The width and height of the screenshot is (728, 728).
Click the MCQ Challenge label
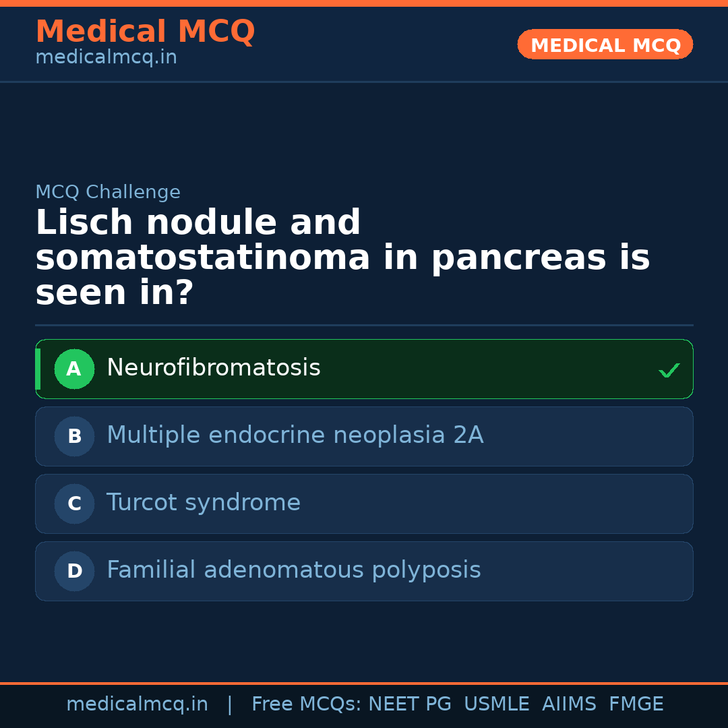108,192
